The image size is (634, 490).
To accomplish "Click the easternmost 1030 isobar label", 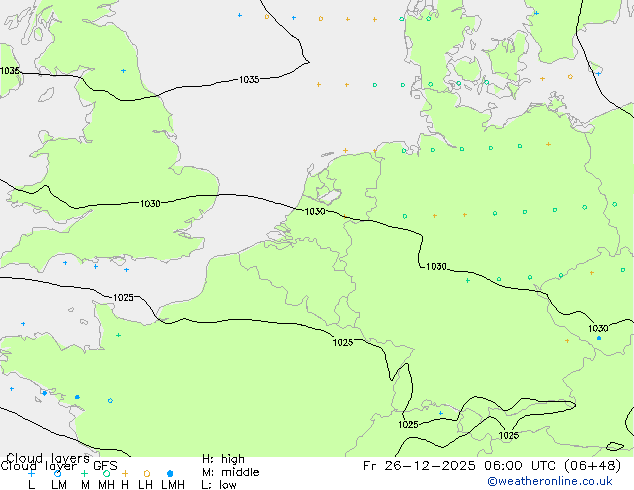I will click(x=598, y=328).
